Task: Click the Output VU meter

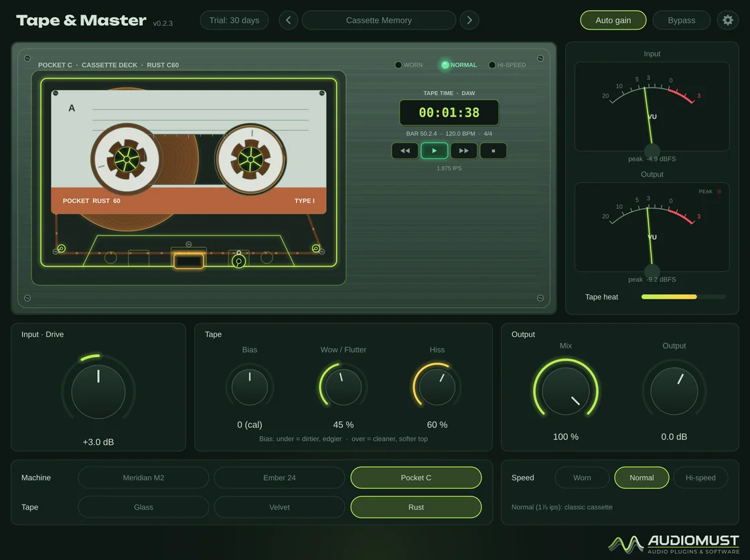Action: pyautogui.click(x=652, y=227)
